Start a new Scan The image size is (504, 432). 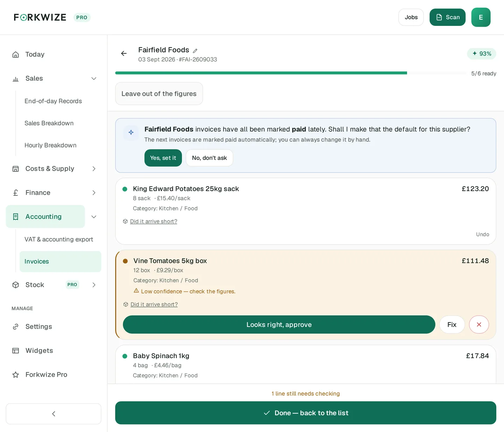pos(447,17)
